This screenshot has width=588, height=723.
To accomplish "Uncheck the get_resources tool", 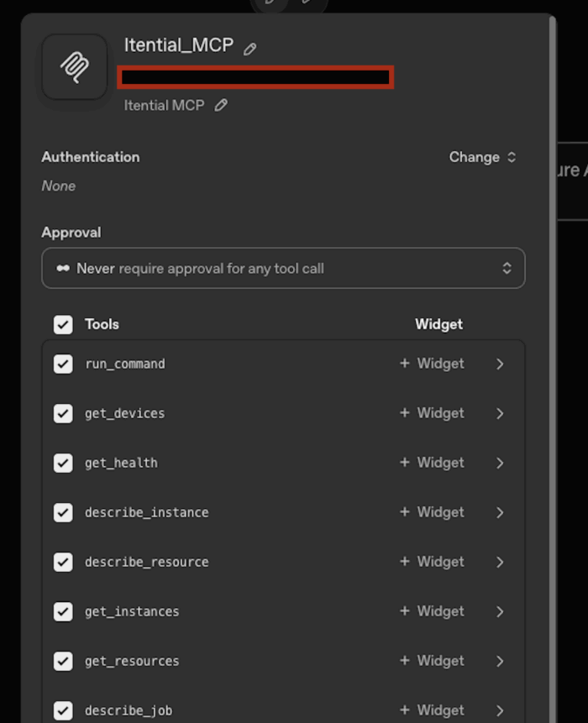I will click(x=63, y=661).
